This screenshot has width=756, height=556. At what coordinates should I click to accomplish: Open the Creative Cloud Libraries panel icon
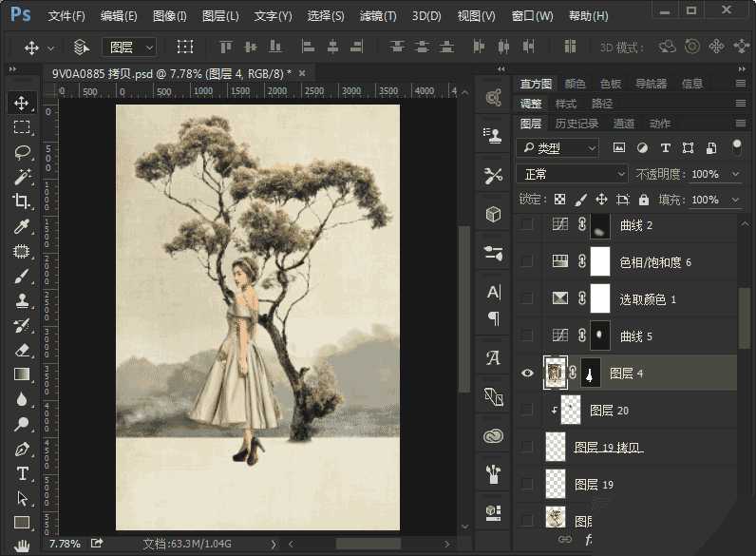[493, 436]
